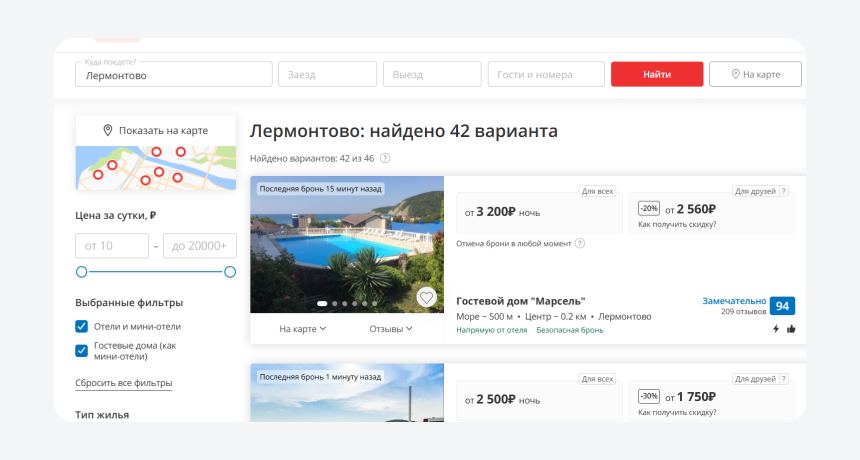This screenshot has width=860, height=460.
Task: Click the red 'Найти' search button
Action: tap(657, 74)
